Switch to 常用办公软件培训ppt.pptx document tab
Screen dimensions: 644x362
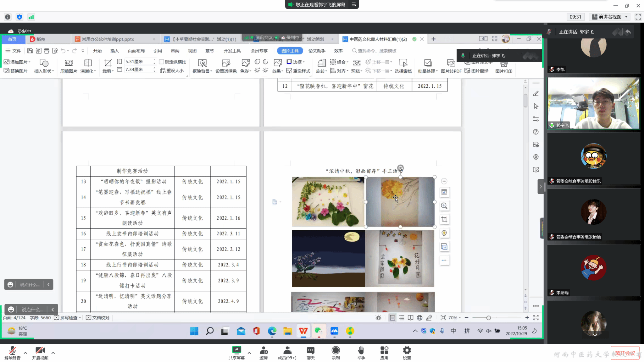pyautogui.click(x=108, y=39)
